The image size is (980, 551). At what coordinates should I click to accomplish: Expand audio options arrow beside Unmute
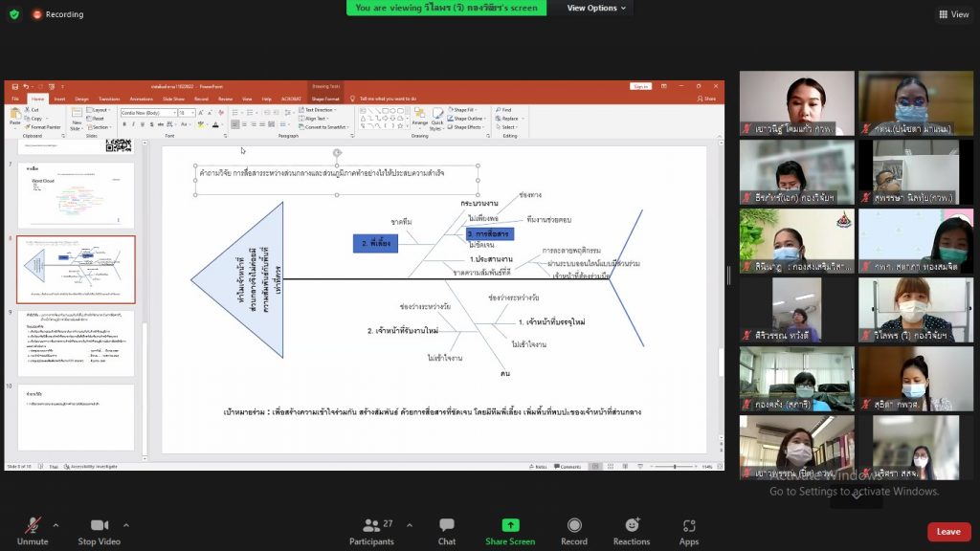56,525
